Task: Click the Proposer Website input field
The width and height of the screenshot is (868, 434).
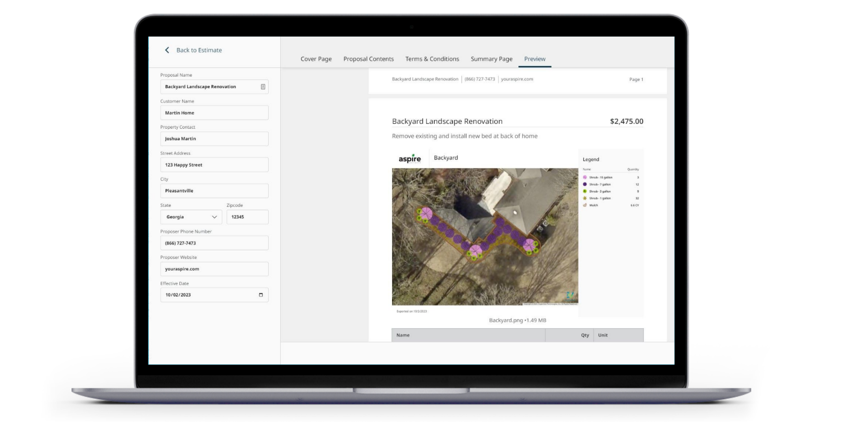Action: (214, 269)
